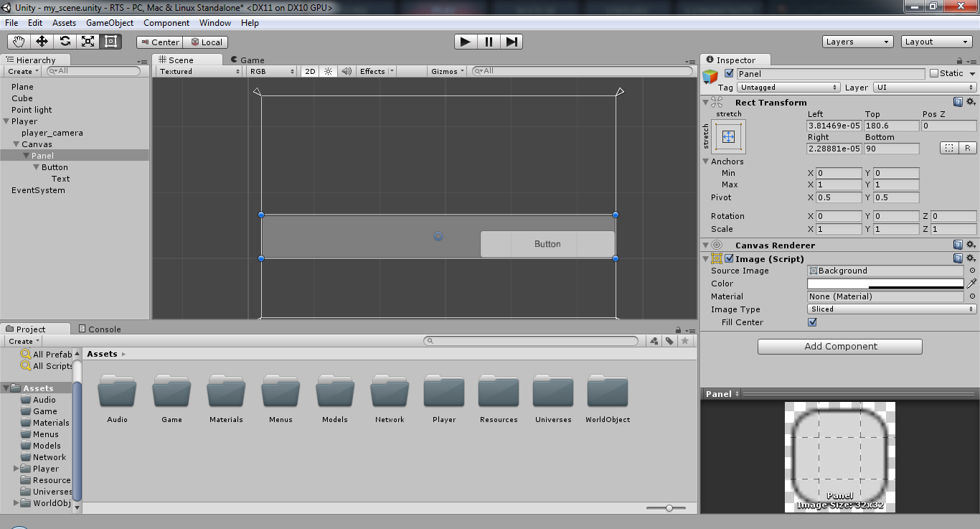The height and width of the screenshot is (529, 980).
Task: Open the Layers dropdown
Action: pos(857,42)
